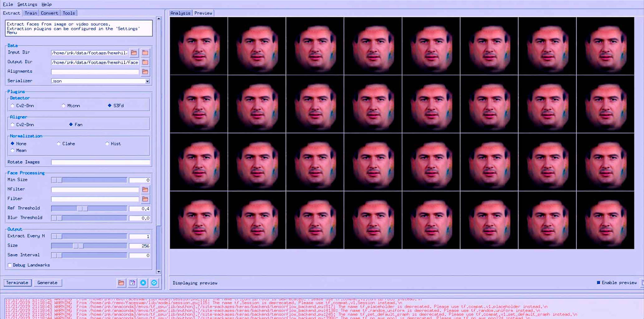The width and height of the screenshot is (644, 319).
Task: Browse for an Alignments file
Action: pyautogui.click(x=145, y=71)
